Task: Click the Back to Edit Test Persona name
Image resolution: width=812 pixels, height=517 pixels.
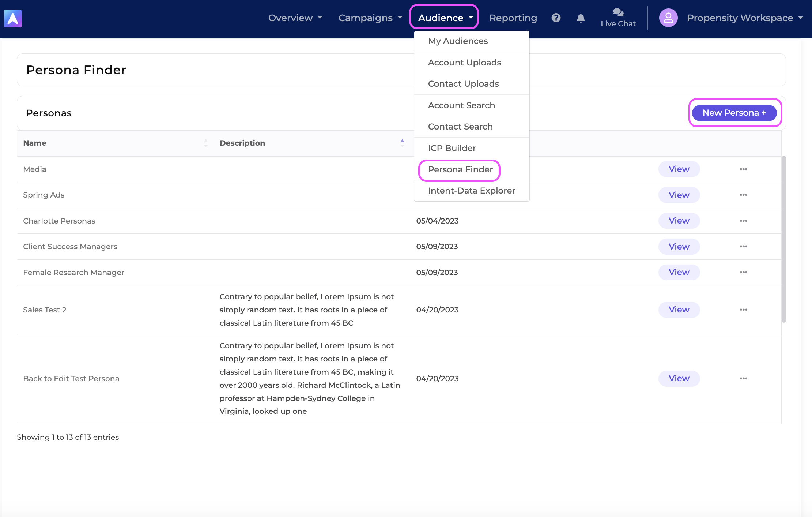Action: pyautogui.click(x=71, y=378)
